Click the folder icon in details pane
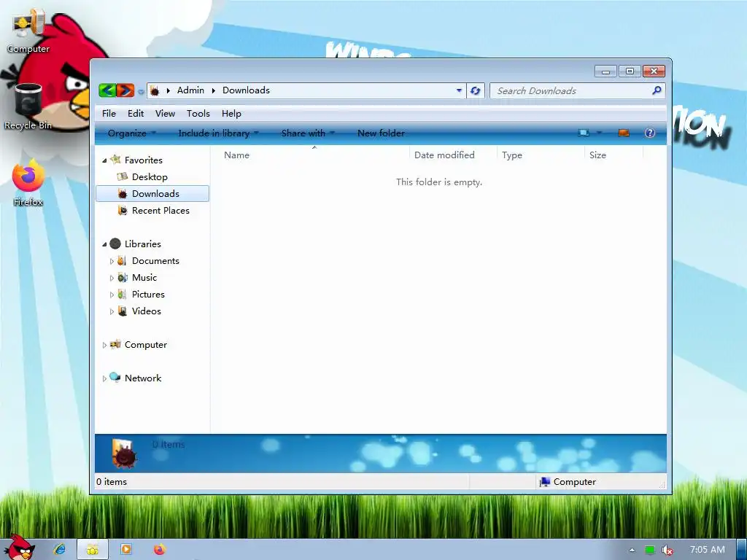Viewport: 747px width, 560px height. pyautogui.click(x=124, y=453)
